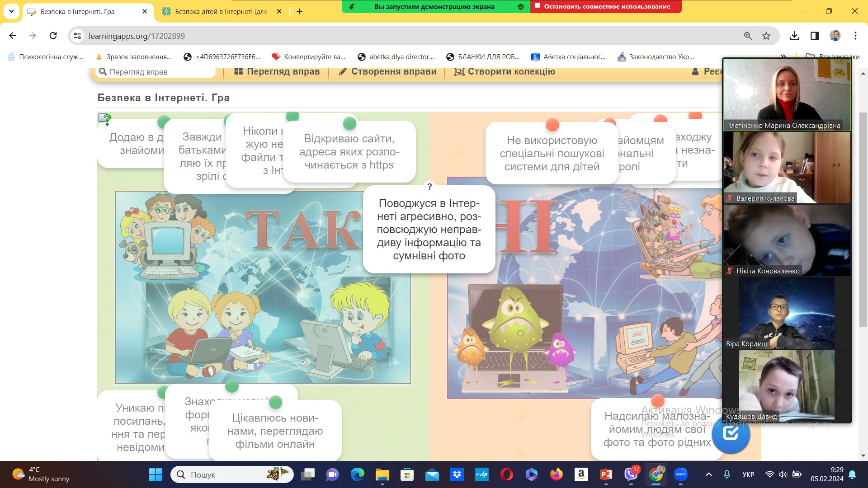This screenshot has height=488, width=868.
Task: Open Zoom app in the taskbar
Action: (x=680, y=474)
